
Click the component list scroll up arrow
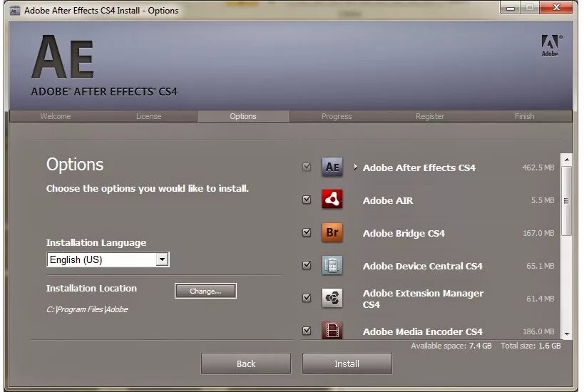click(x=566, y=160)
